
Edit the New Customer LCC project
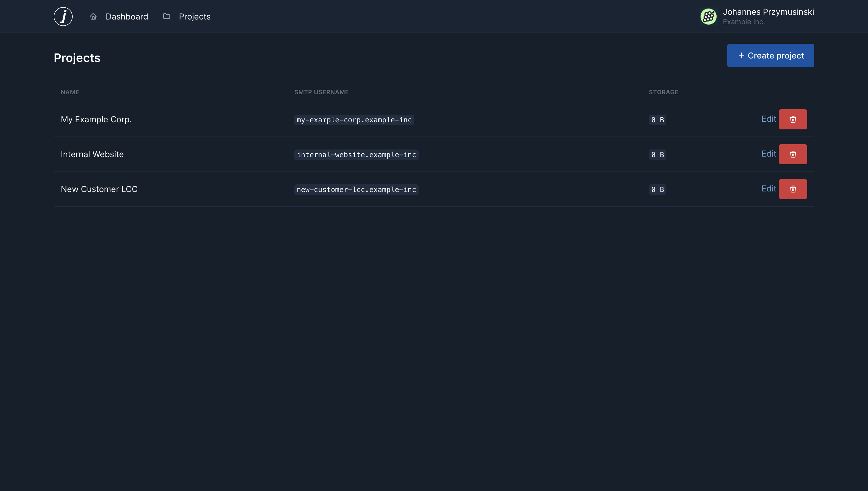click(x=769, y=189)
